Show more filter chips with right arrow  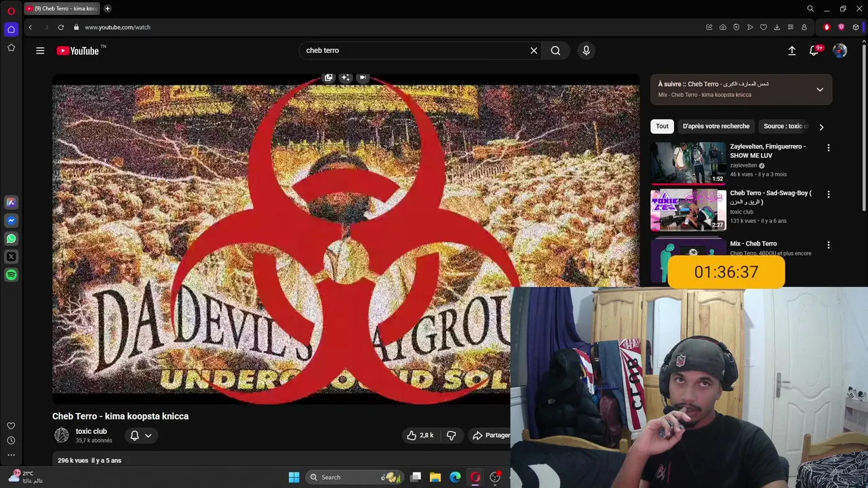point(821,127)
